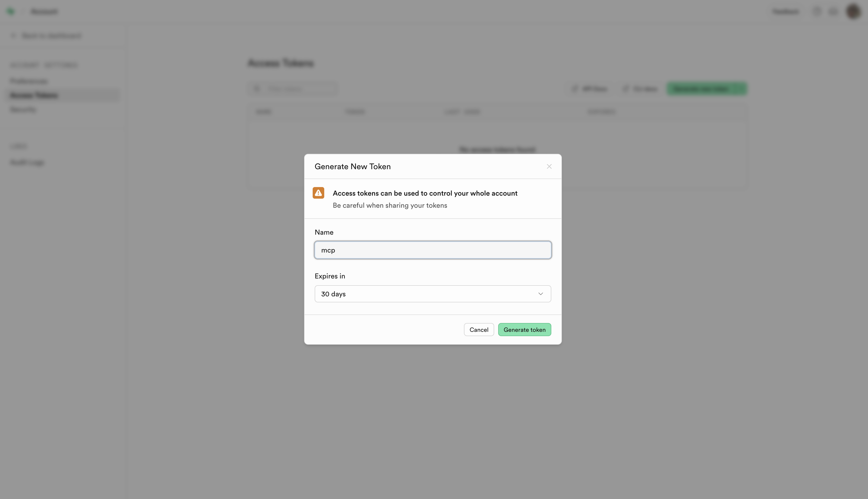Image resolution: width=868 pixels, height=499 pixels.
Task: Click the green Generate new token button above the table
Action: pos(707,88)
